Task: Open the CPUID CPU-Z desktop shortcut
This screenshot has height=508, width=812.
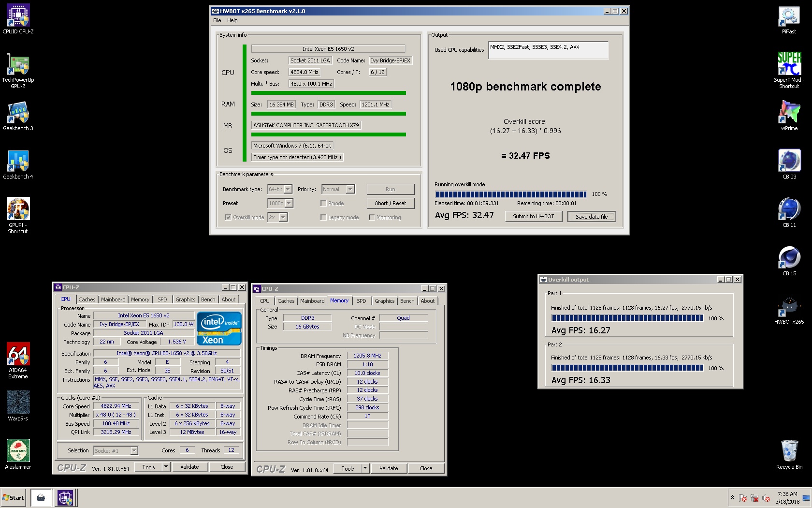Action: pyautogui.click(x=18, y=19)
